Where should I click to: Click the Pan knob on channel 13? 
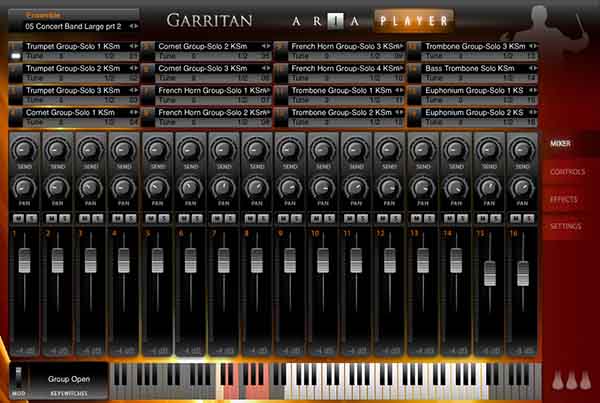[x=422, y=186]
